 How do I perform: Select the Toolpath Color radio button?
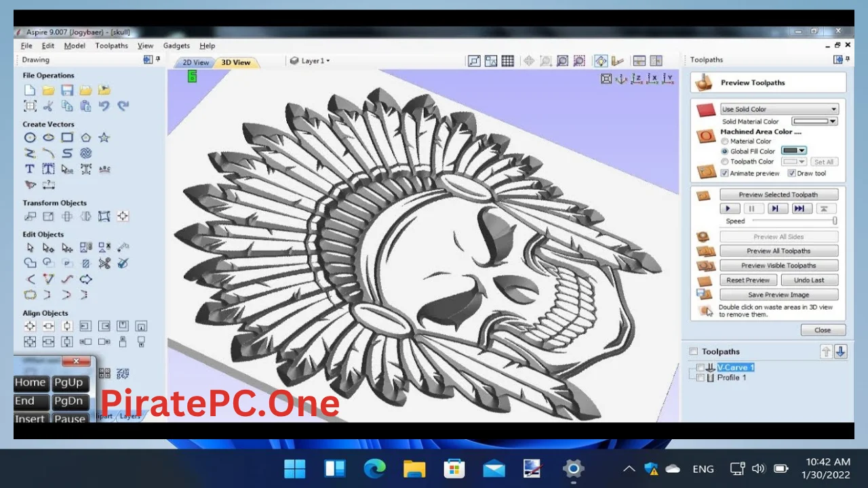coord(725,161)
